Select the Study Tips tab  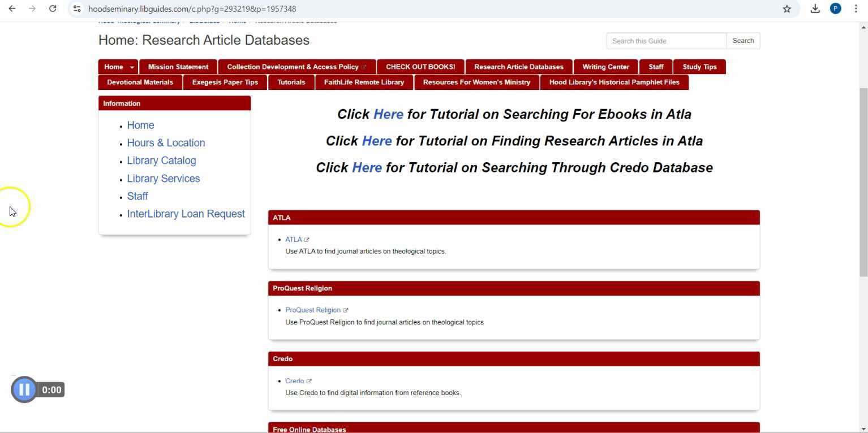click(699, 67)
